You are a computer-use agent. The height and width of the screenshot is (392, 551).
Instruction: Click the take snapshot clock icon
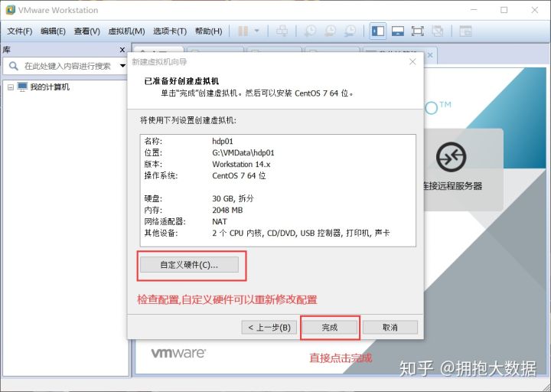coord(310,31)
